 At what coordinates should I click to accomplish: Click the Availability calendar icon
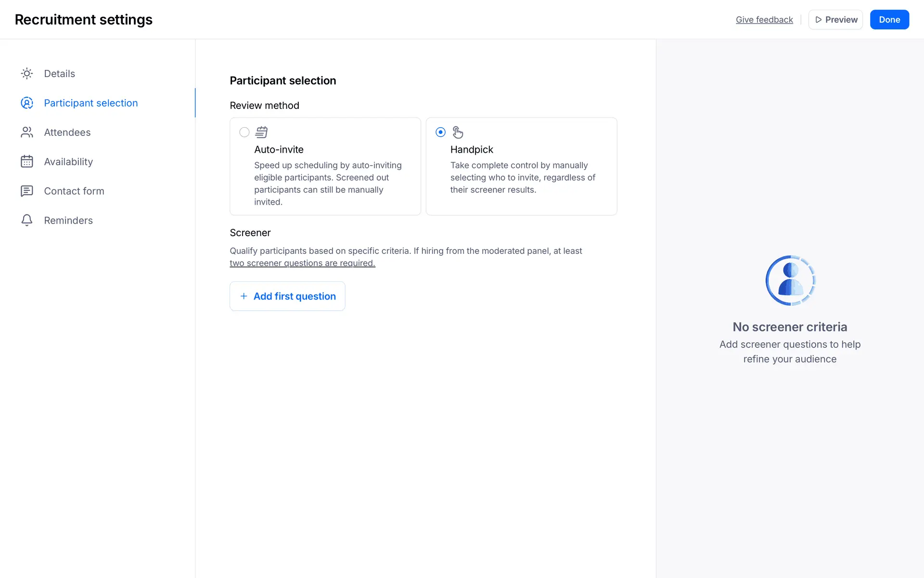click(27, 162)
